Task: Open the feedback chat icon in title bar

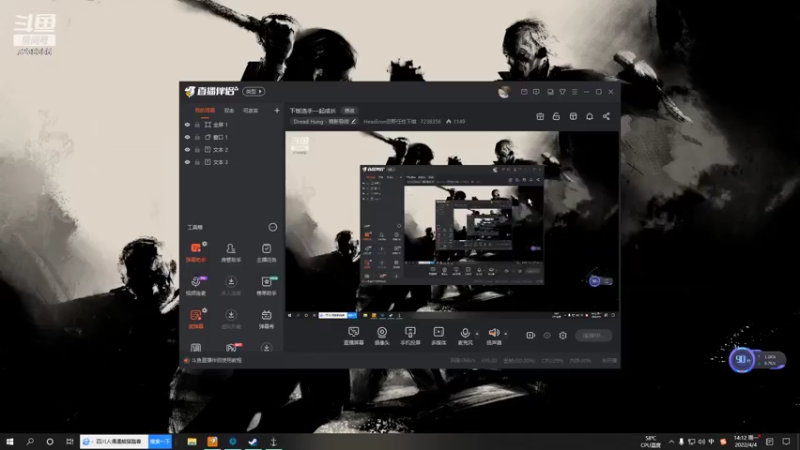Action: (536, 92)
